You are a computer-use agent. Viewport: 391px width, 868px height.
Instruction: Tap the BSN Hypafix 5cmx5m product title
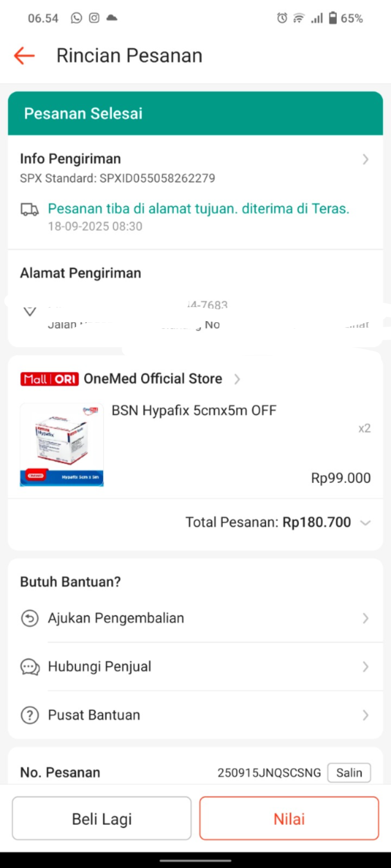194,411
